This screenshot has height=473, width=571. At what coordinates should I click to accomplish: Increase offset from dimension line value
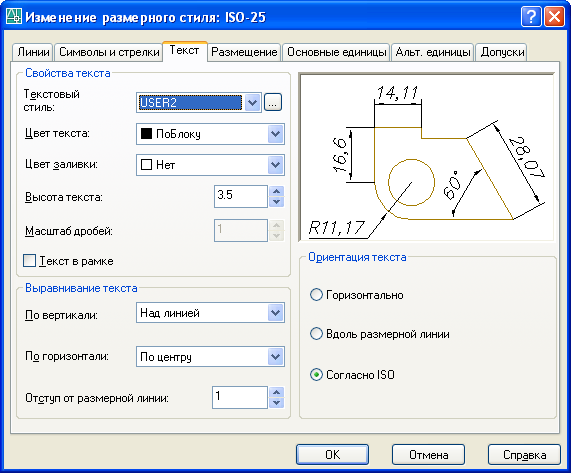coord(276,392)
